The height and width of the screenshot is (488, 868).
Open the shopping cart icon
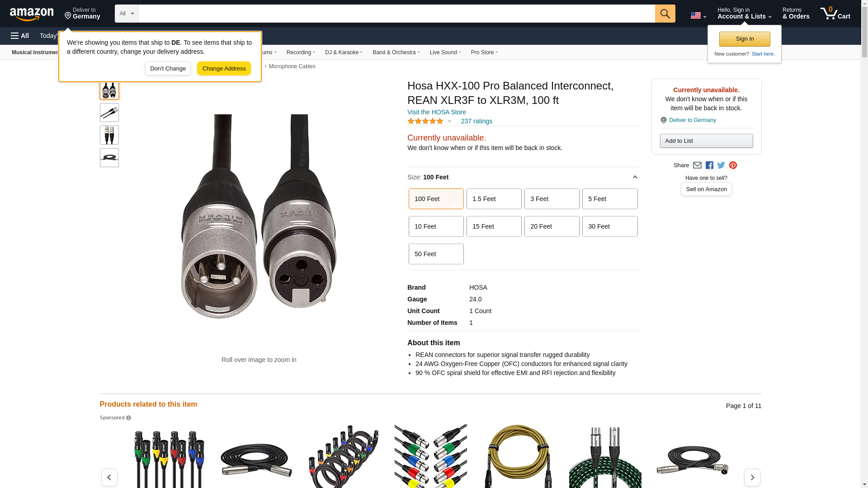pos(835,13)
